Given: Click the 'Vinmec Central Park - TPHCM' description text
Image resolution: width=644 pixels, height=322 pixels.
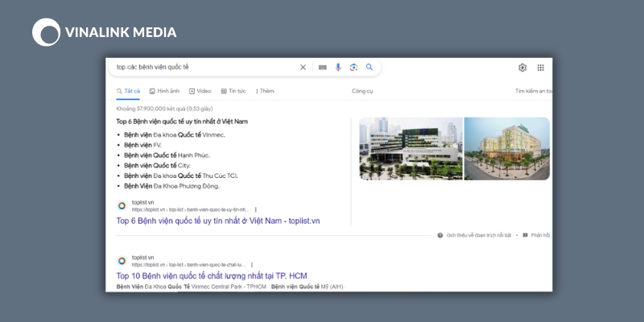Looking at the screenshot, I should tap(229, 287).
